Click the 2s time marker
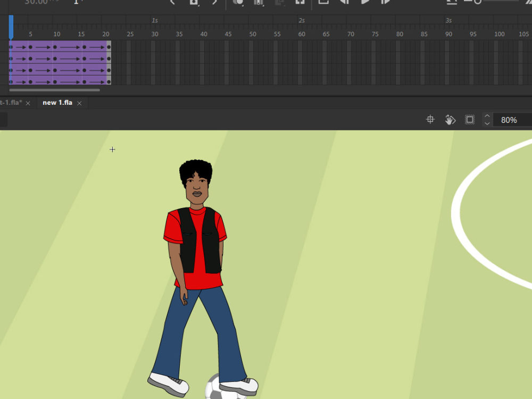Screen dimensions: 532x399 [x=302, y=20]
